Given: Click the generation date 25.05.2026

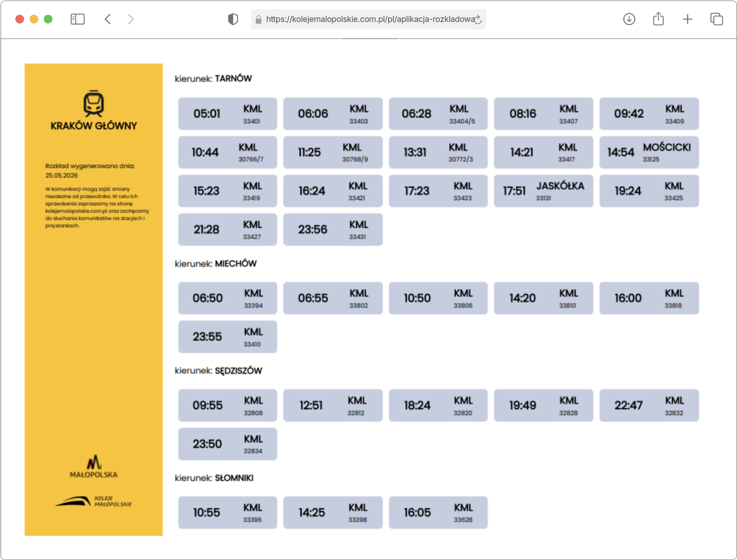Looking at the screenshot, I should (x=61, y=175).
